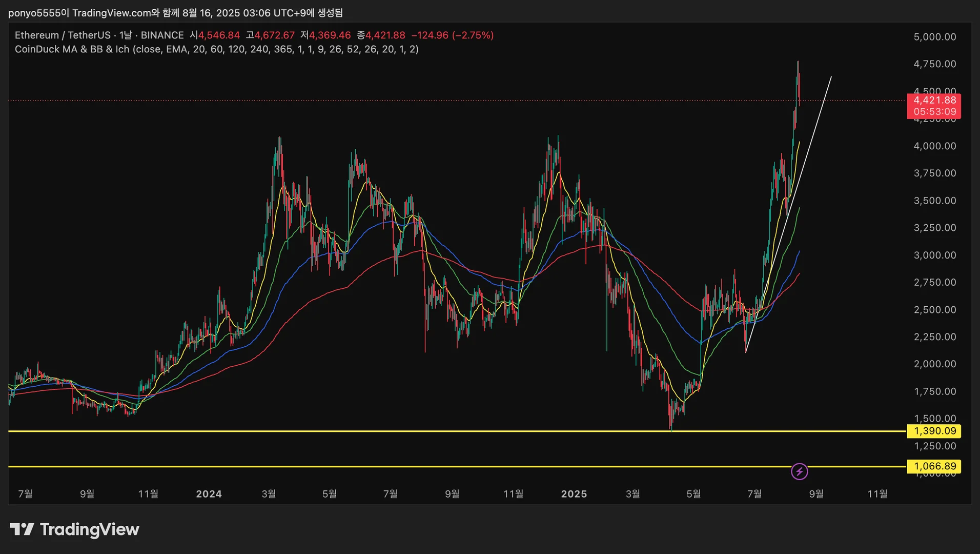
Task: Click the purple lightning event icon
Action: (x=799, y=471)
